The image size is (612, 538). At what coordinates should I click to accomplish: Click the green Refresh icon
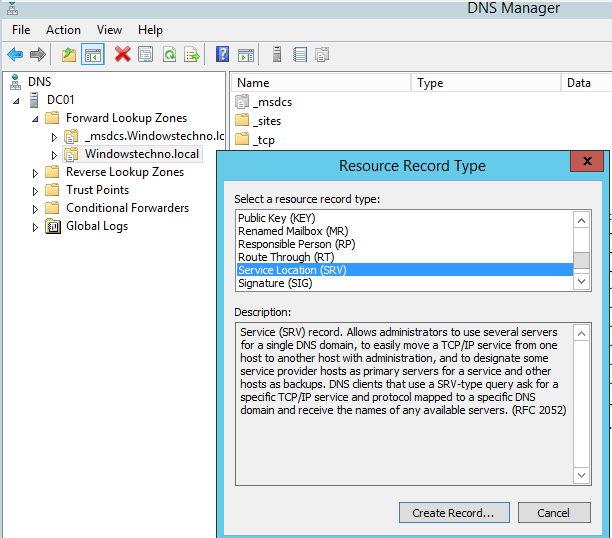169,54
